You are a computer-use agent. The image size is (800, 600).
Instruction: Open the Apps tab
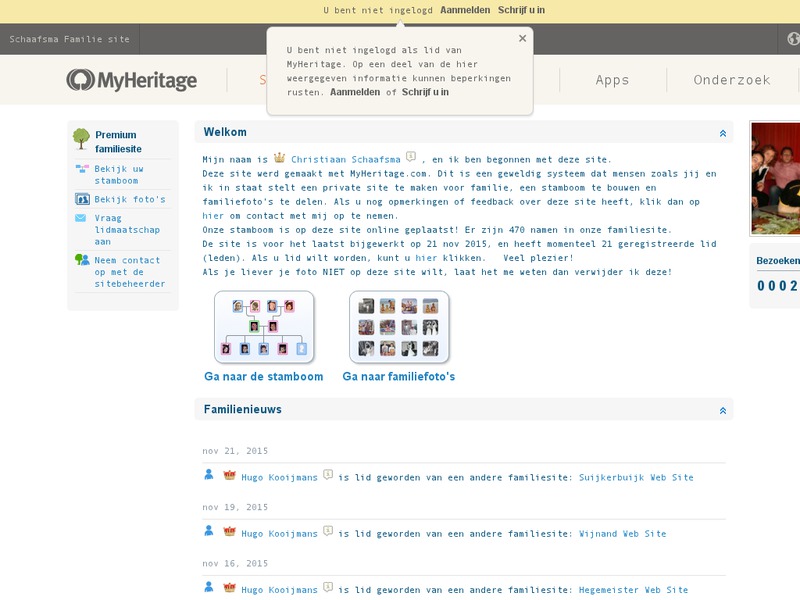coord(612,78)
